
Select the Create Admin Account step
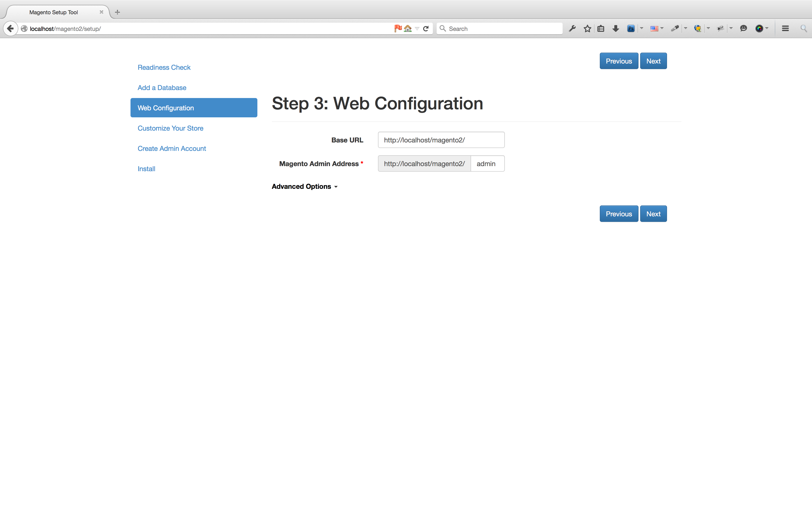pos(171,148)
